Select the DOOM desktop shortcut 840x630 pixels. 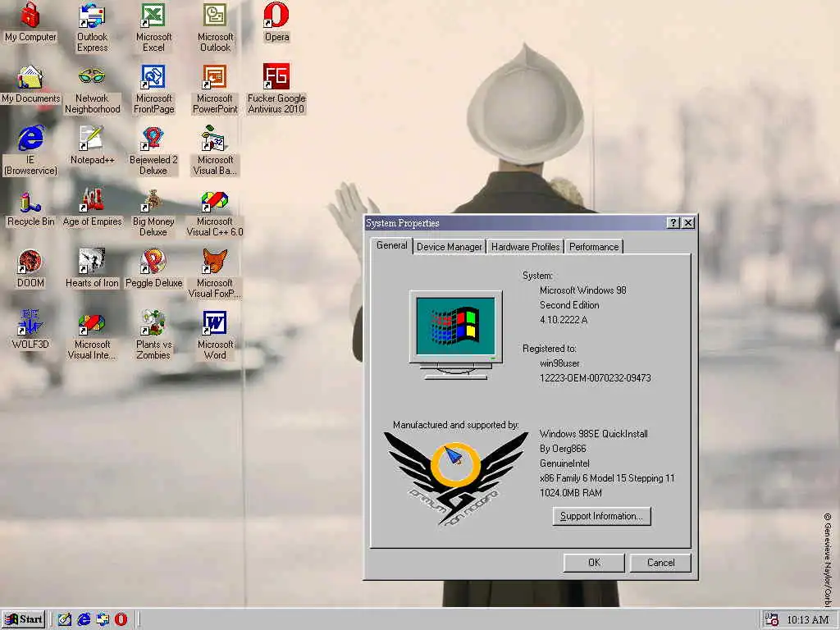[x=30, y=268]
